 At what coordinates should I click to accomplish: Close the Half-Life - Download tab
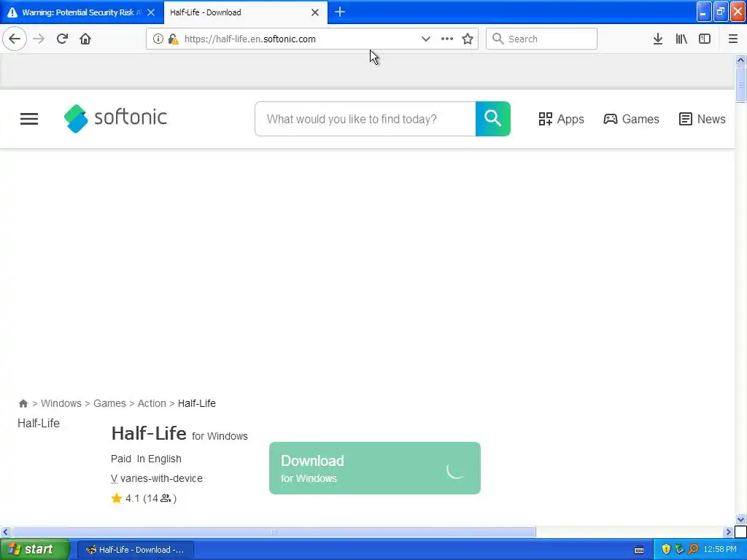pyautogui.click(x=315, y=12)
